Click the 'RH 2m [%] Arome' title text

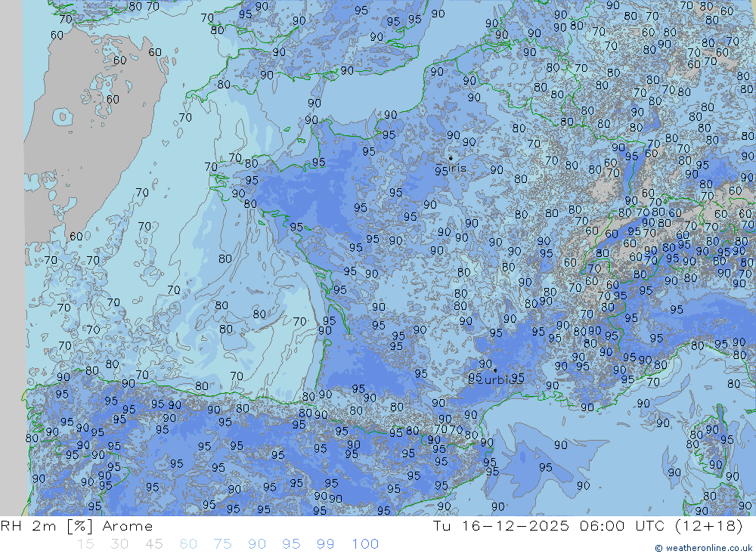[x=76, y=526]
